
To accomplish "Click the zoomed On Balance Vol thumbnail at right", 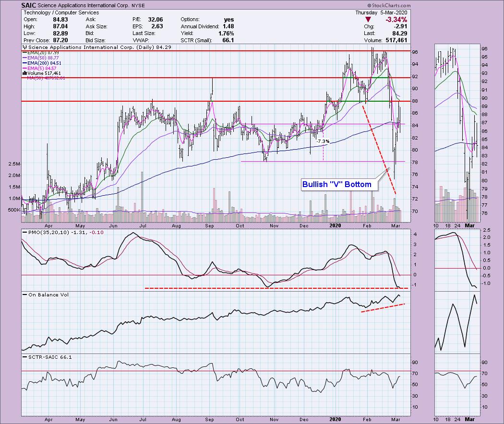I will point(457,322).
